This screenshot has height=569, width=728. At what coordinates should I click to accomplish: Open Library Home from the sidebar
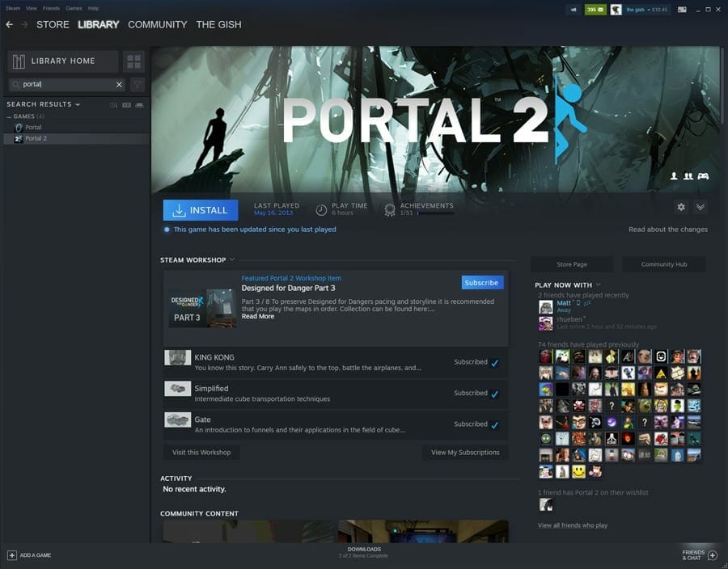pos(62,61)
